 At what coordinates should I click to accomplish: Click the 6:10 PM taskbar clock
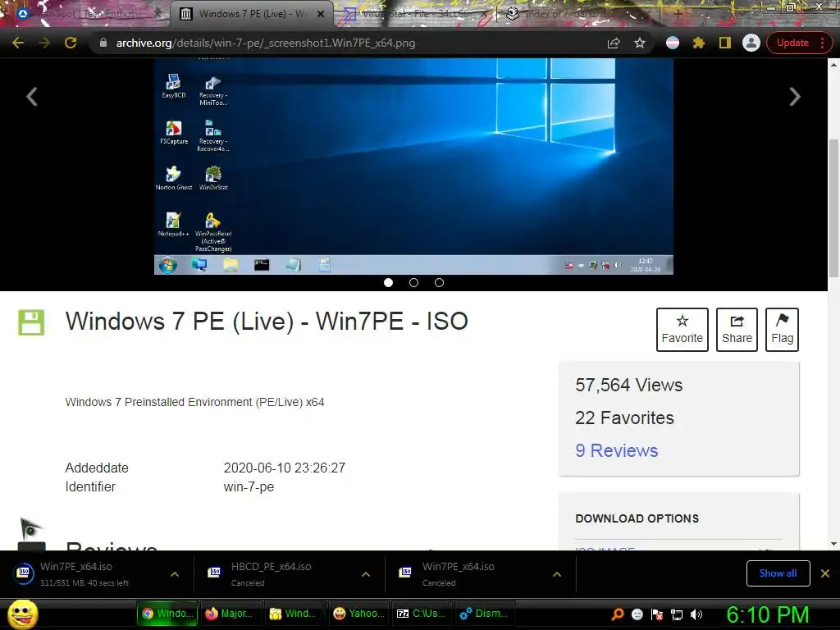click(x=767, y=614)
